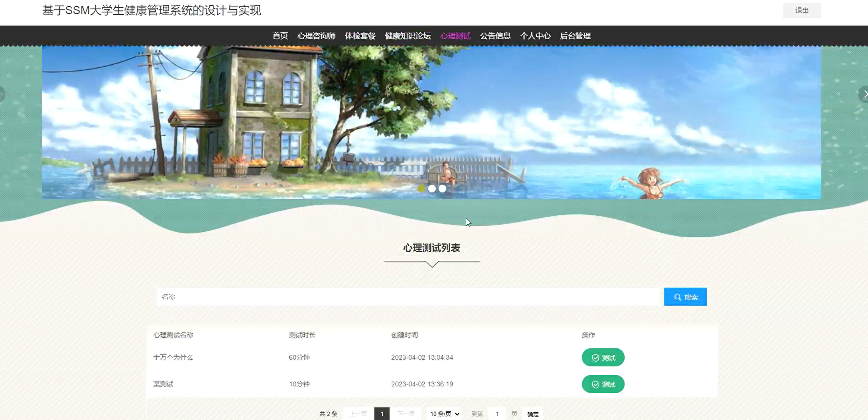The image size is (868, 420).
Task: Click the 十万个为什么 test name
Action: click(173, 358)
